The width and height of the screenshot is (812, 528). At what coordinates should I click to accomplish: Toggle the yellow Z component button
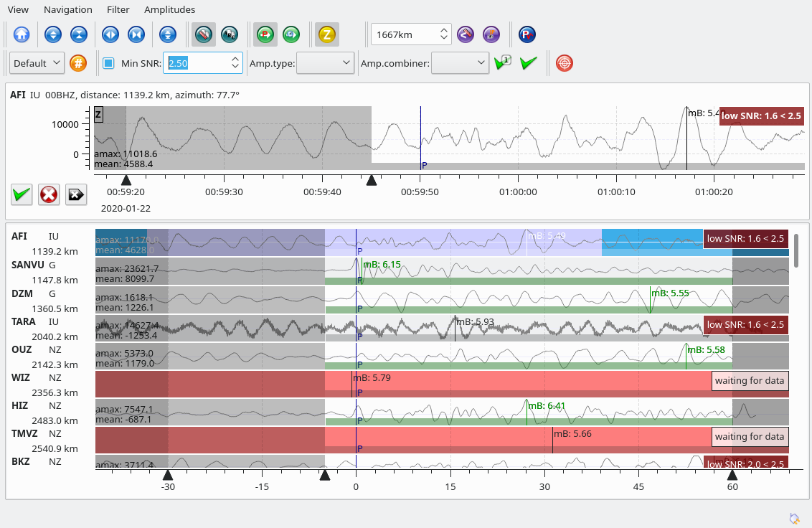pos(327,34)
